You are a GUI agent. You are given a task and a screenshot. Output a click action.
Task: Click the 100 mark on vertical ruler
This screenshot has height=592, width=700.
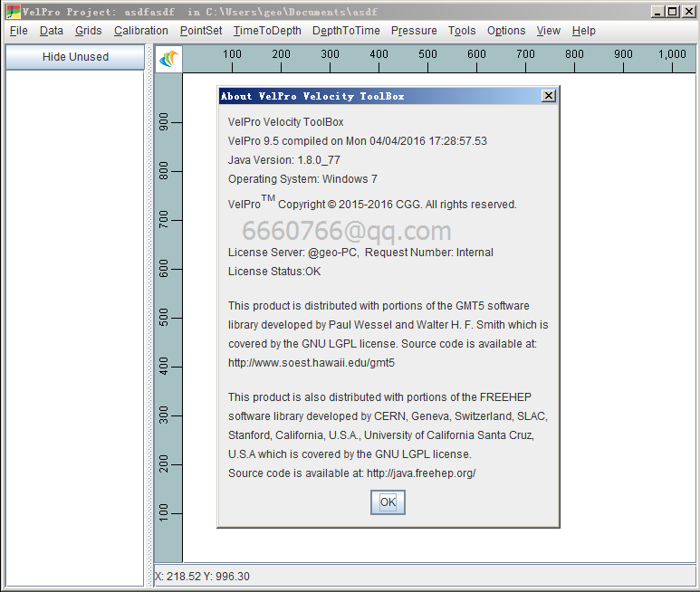pyautogui.click(x=164, y=513)
